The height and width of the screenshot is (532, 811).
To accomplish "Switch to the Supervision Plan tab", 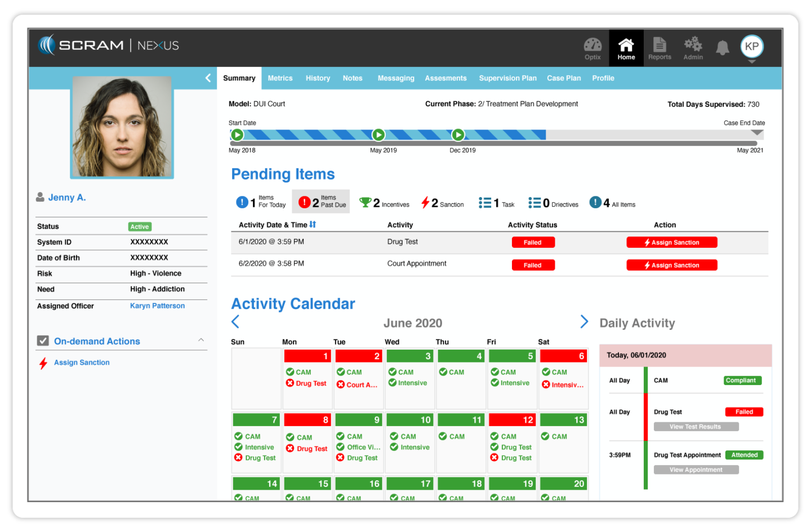I will click(507, 78).
